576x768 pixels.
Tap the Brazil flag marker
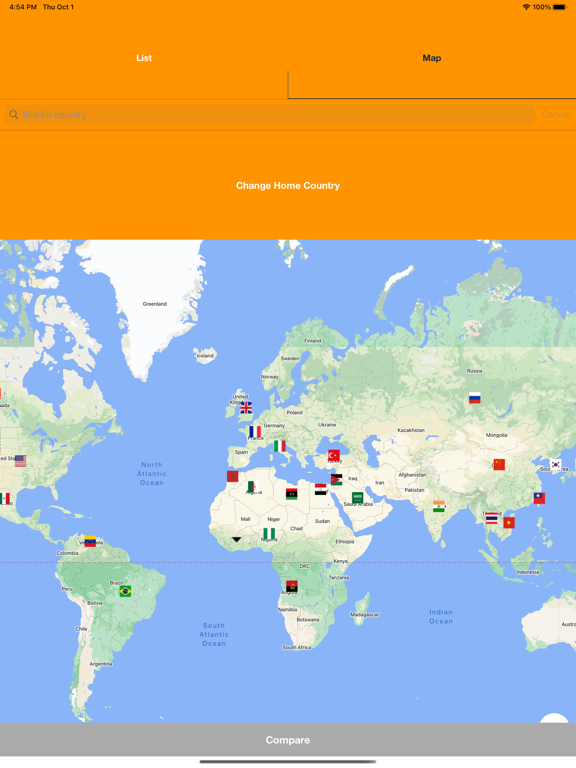[x=125, y=591]
